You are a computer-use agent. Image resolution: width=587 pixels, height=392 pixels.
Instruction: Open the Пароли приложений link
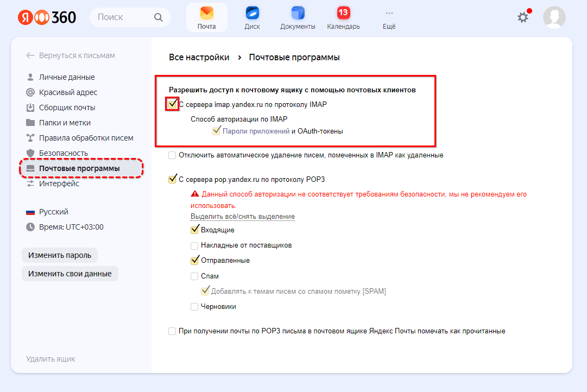[256, 131]
